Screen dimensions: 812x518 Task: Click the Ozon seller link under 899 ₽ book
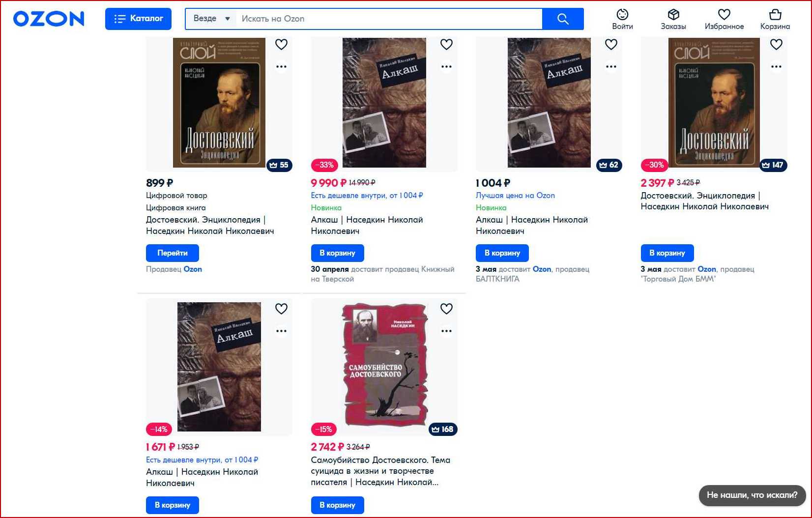(193, 269)
